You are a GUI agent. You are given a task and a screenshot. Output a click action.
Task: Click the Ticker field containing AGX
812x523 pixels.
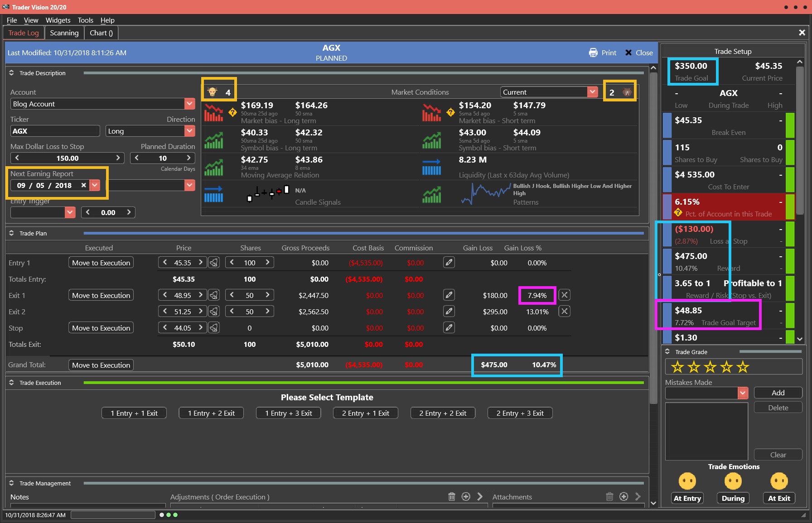[x=55, y=131]
